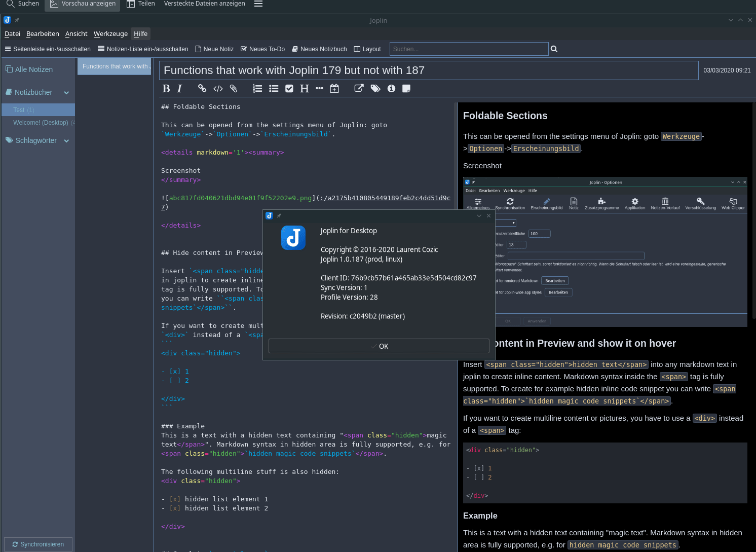Insert a hyperlink into the note

[x=202, y=88]
